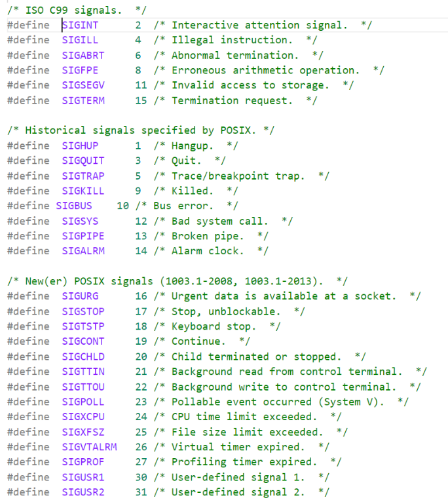Click 'Child terminated or stopped.' comment
The width and height of the screenshot is (448, 502).
coord(259,357)
